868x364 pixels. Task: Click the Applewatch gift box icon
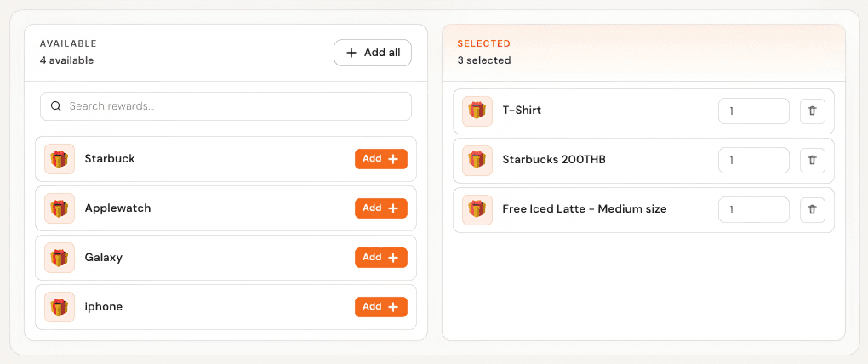point(60,208)
